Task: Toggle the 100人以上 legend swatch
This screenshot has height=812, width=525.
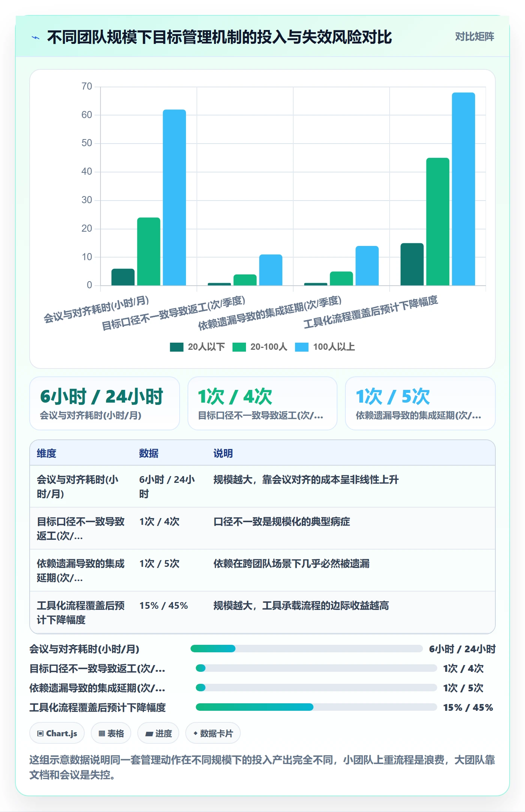Action: pyautogui.click(x=301, y=347)
